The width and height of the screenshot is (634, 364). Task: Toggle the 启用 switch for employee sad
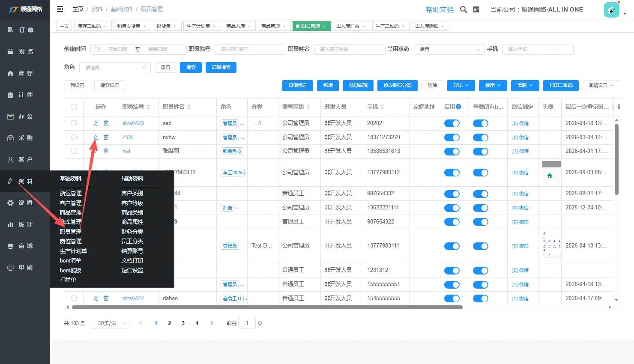(452, 123)
